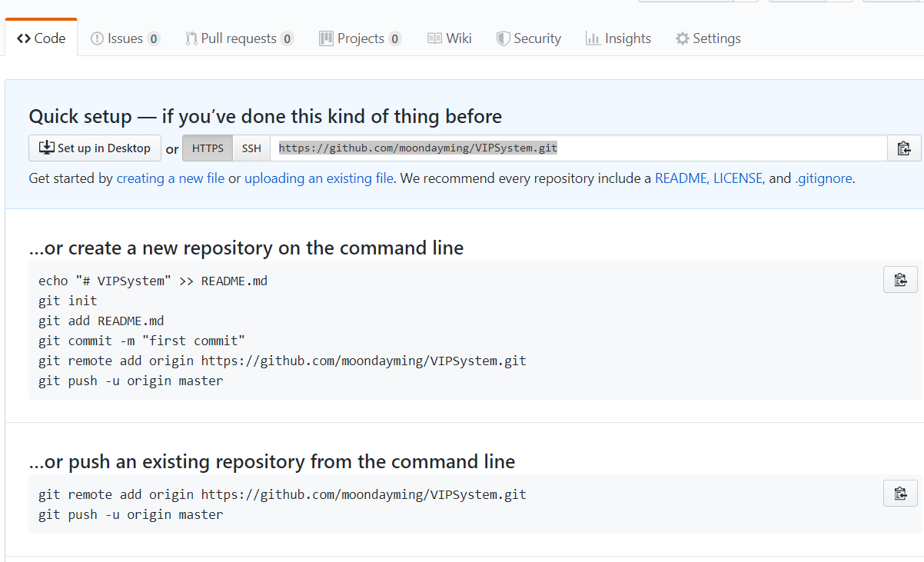The image size is (924, 562).
Task: Click the Issues count badge 0
Action: click(154, 38)
